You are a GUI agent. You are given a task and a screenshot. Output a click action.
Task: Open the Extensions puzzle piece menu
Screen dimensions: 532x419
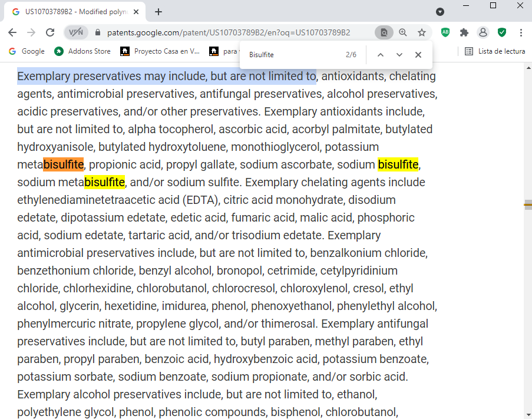pyautogui.click(x=464, y=32)
